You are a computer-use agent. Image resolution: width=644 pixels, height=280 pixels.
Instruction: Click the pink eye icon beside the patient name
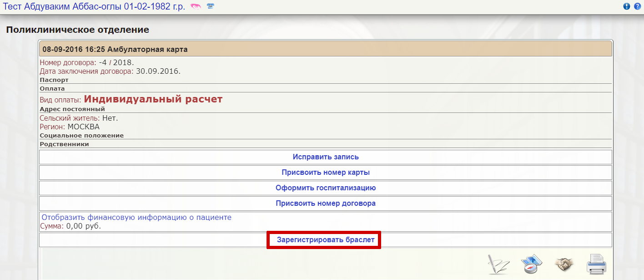click(196, 6)
